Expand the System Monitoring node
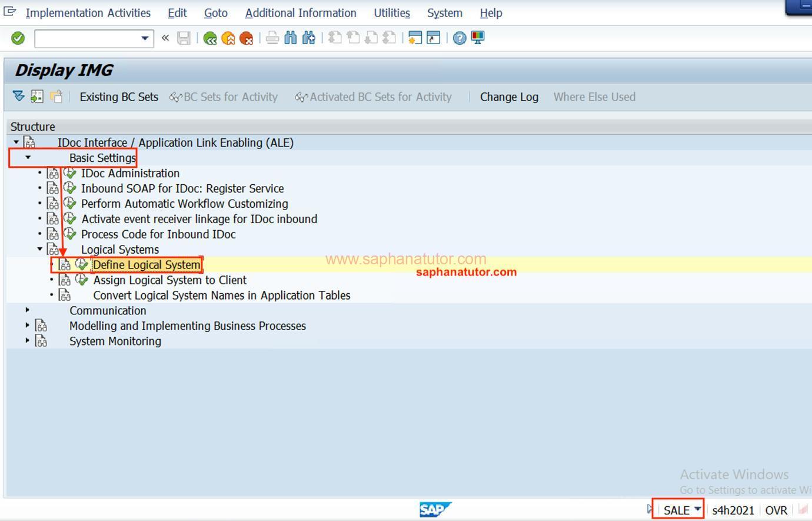The width and height of the screenshot is (812, 521). [x=28, y=340]
